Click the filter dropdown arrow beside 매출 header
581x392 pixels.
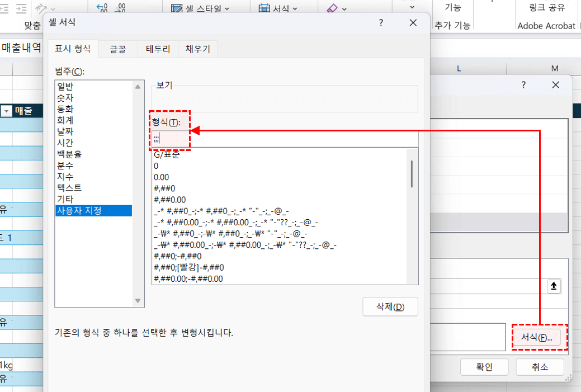click(7, 111)
